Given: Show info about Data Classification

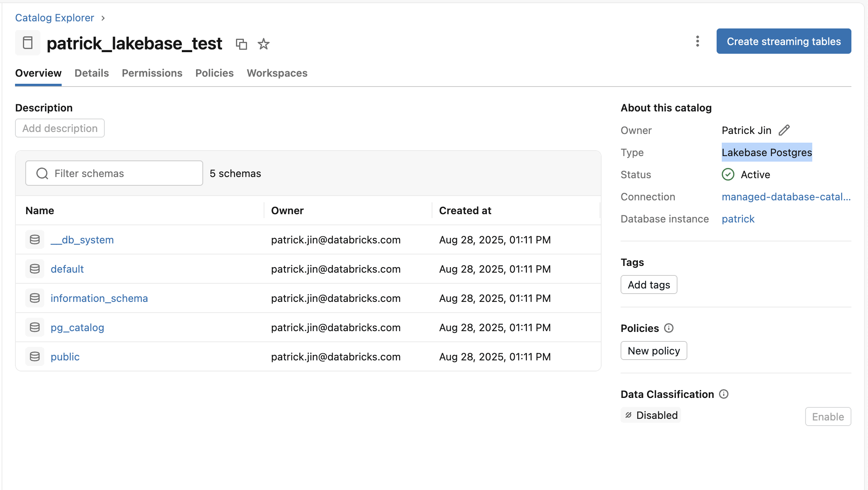Looking at the screenshot, I should 724,394.
